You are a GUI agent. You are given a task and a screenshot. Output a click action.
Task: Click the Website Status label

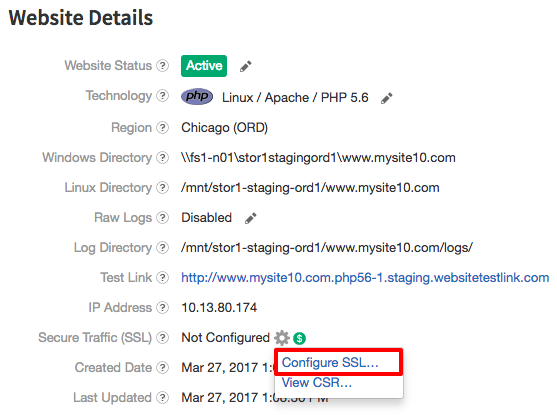pos(108,65)
